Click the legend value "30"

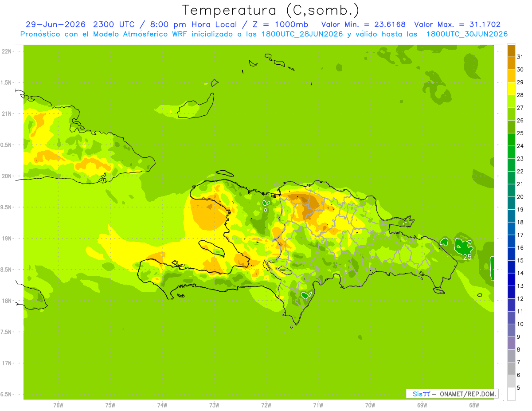[520, 70]
